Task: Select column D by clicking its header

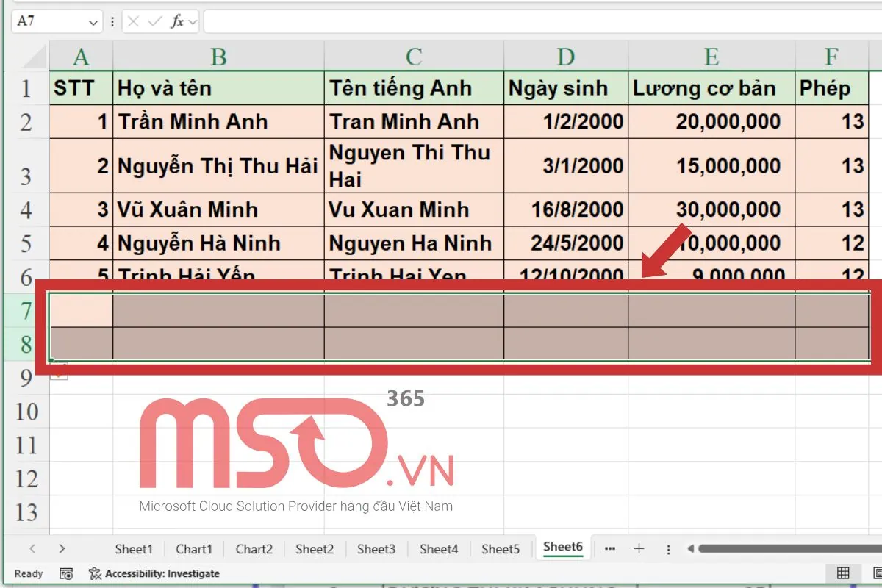Action: 565,55
